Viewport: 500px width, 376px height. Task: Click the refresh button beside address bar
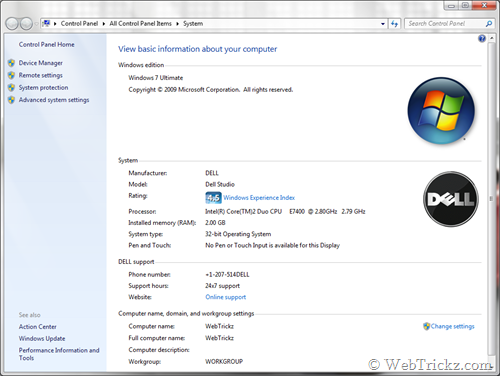tap(394, 24)
